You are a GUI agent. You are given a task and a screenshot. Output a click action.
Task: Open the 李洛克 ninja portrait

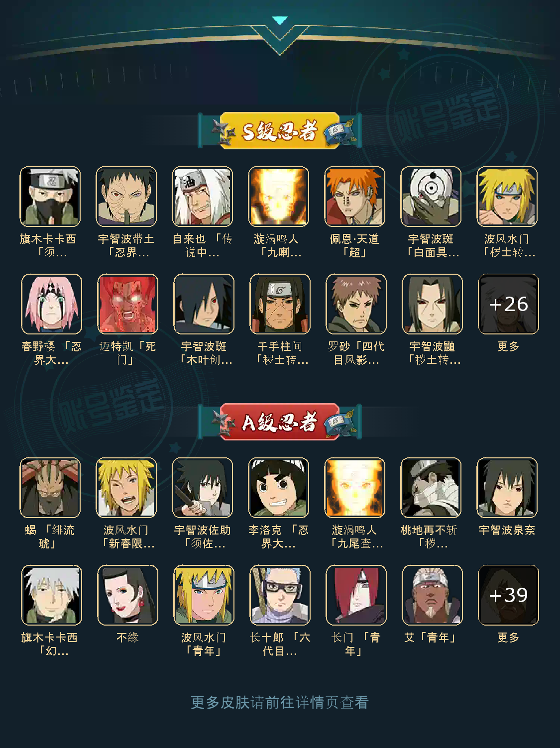click(278, 488)
